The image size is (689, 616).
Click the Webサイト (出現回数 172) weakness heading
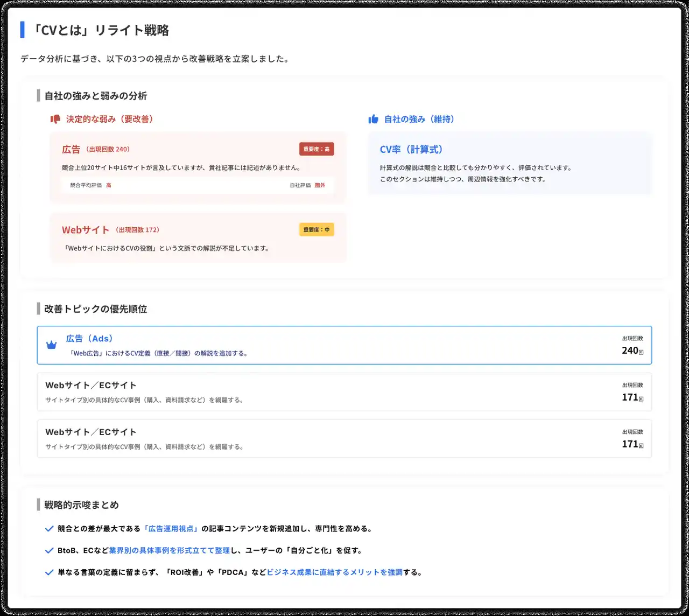[110, 230]
